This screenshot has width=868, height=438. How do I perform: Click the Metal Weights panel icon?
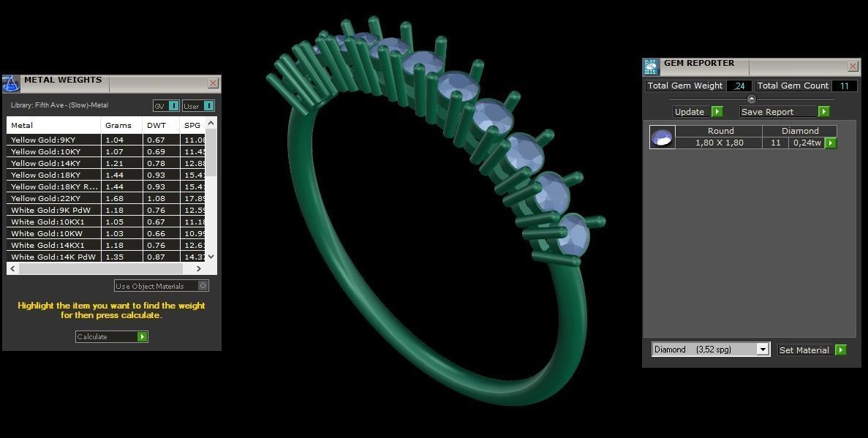coord(11,83)
